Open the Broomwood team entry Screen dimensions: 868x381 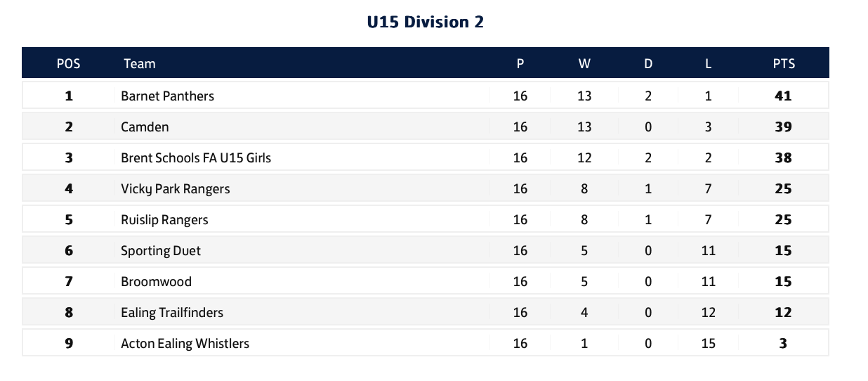click(156, 281)
